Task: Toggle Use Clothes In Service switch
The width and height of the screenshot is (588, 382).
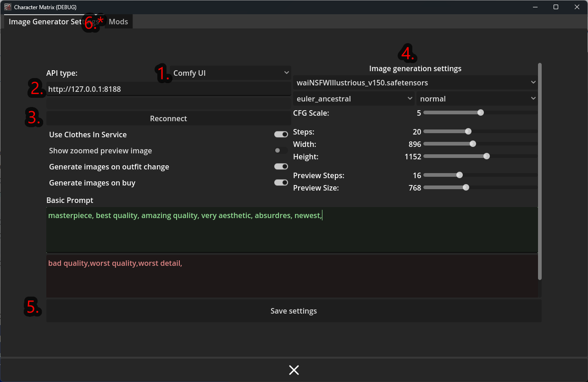Action: [x=281, y=135]
